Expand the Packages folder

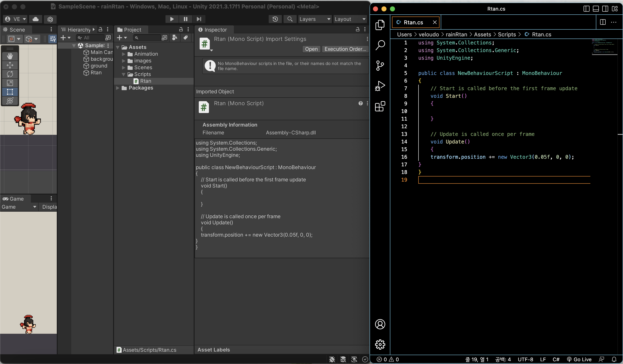[x=118, y=88]
